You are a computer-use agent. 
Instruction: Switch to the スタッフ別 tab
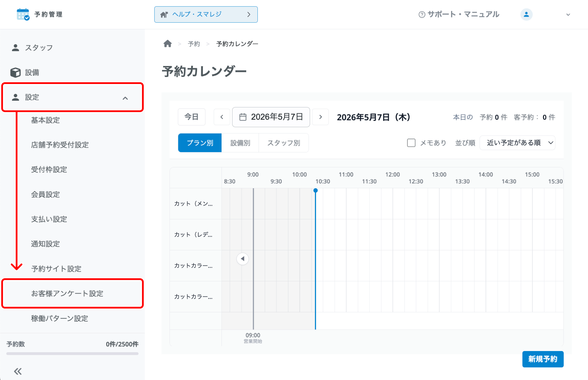coord(284,143)
